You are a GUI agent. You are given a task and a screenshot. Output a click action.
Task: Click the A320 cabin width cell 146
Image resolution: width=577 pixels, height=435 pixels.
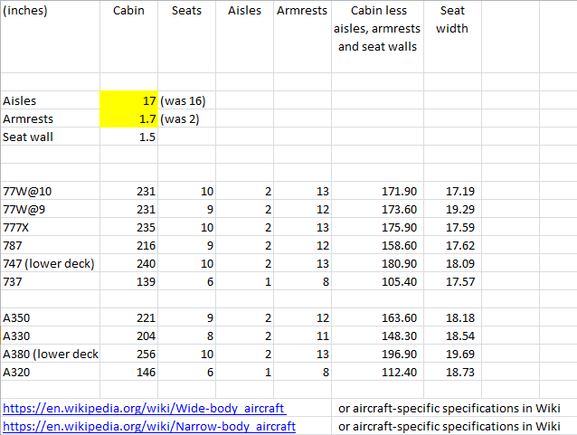click(129, 372)
